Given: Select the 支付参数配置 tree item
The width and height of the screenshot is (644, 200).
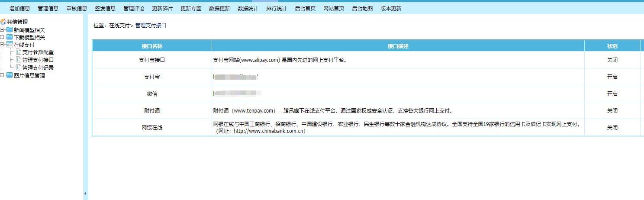Looking at the screenshot, I should pyautogui.click(x=38, y=52).
